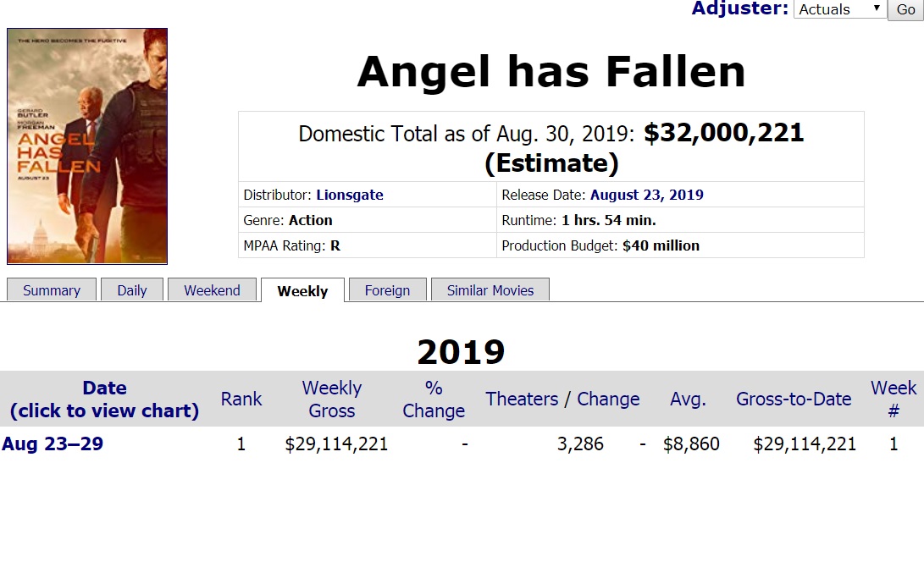This screenshot has height=573, width=924.
Task: Click the % Change column header
Action: (x=434, y=399)
